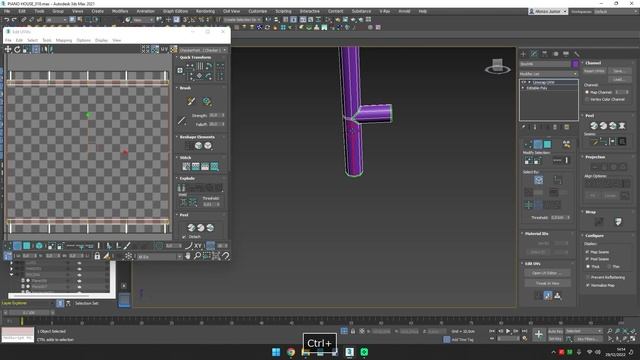Click the Undo arrow in main toolbar

[x=7, y=20]
